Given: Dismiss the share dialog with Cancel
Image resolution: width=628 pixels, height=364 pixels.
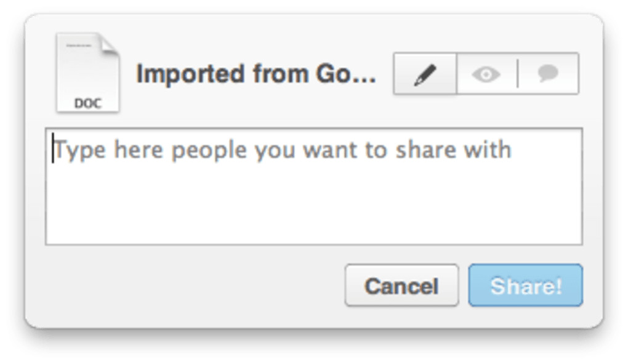Looking at the screenshot, I should pos(401,285).
